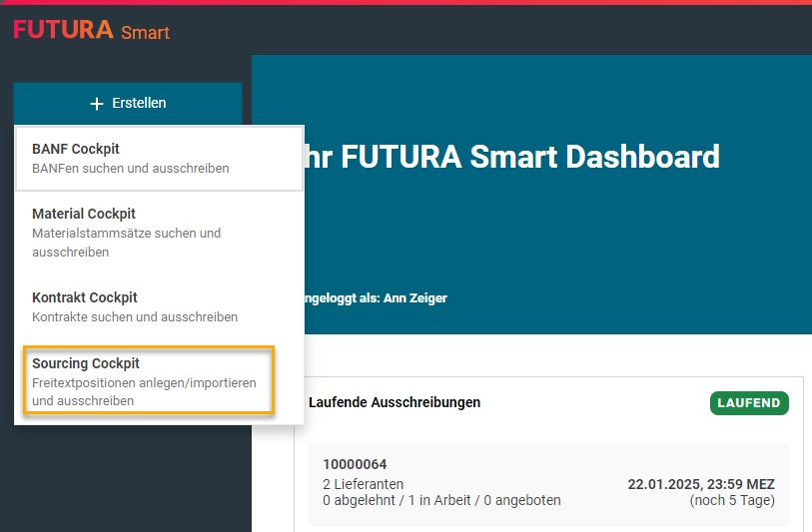Click the orange 'Smart' text beside the logo

145,33
